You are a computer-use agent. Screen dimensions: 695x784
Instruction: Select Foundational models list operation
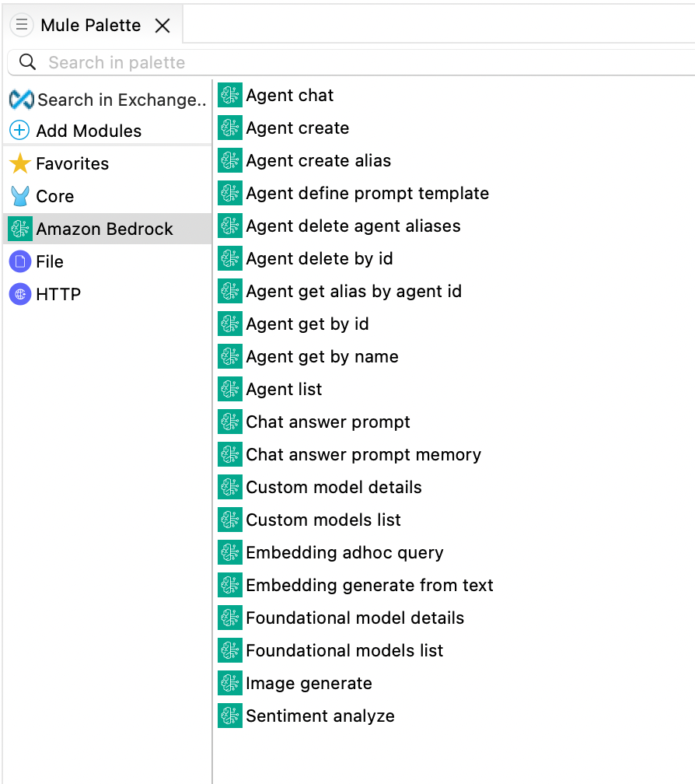click(344, 650)
